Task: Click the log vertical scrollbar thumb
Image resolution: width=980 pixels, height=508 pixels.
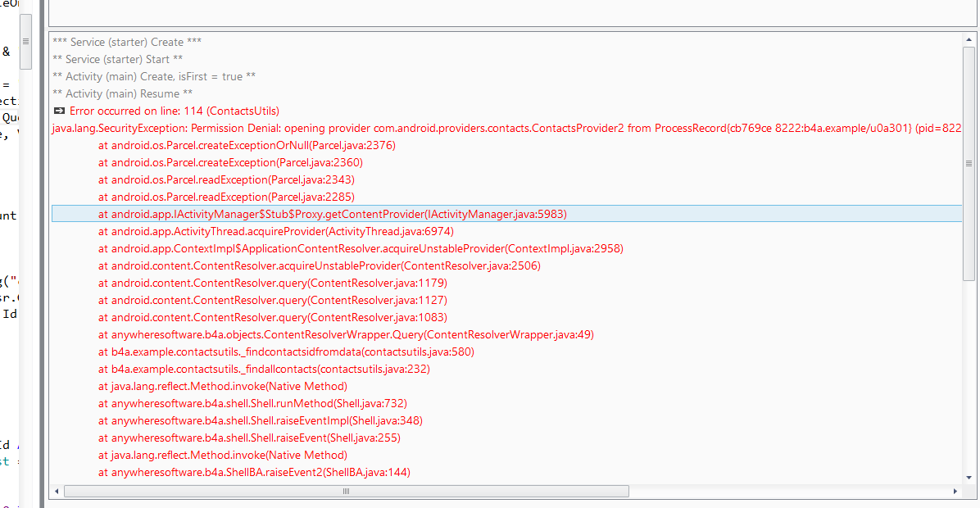Action: tap(969, 164)
